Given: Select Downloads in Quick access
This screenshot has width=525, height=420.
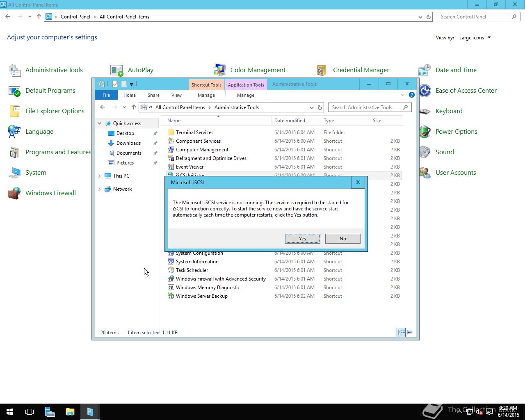Looking at the screenshot, I should (x=128, y=143).
